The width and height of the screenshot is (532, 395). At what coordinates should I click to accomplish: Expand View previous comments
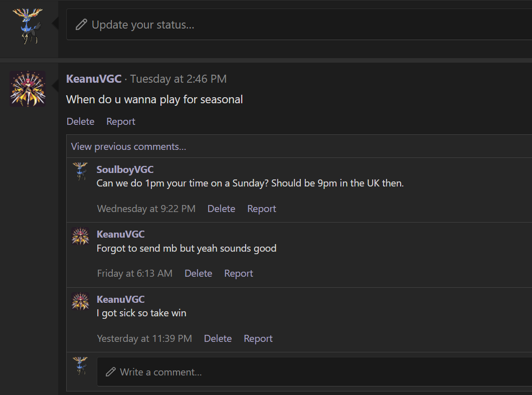128,147
